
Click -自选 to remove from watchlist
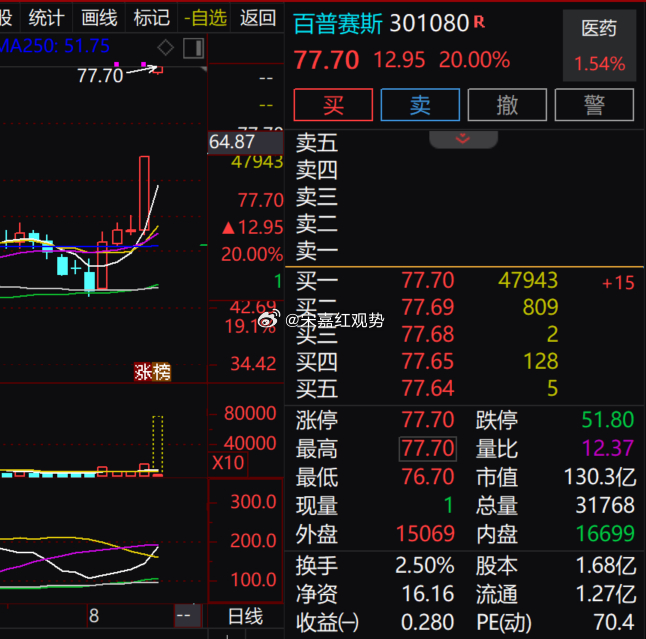pos(205,18)
